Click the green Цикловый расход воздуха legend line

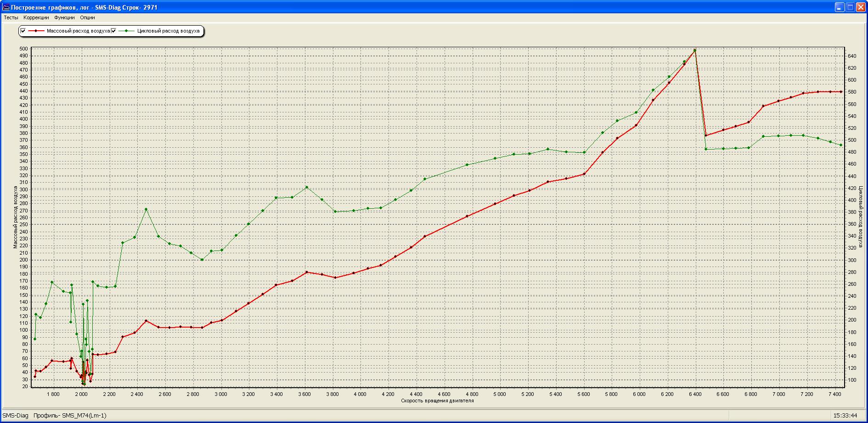click(x=126, y=31)
